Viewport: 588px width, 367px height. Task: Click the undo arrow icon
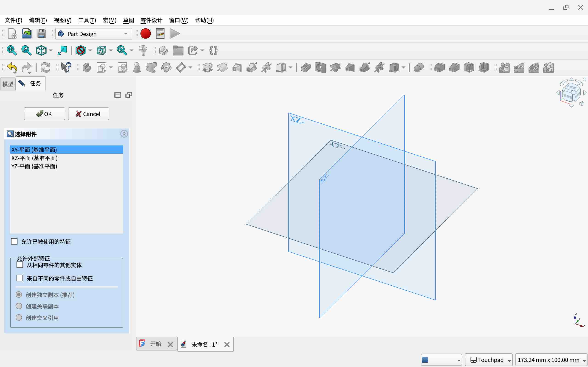12,67
